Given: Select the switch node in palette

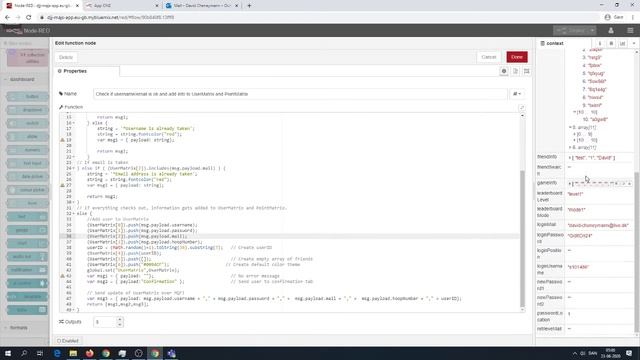Looking at the screenshot, I should pos(27,123).
